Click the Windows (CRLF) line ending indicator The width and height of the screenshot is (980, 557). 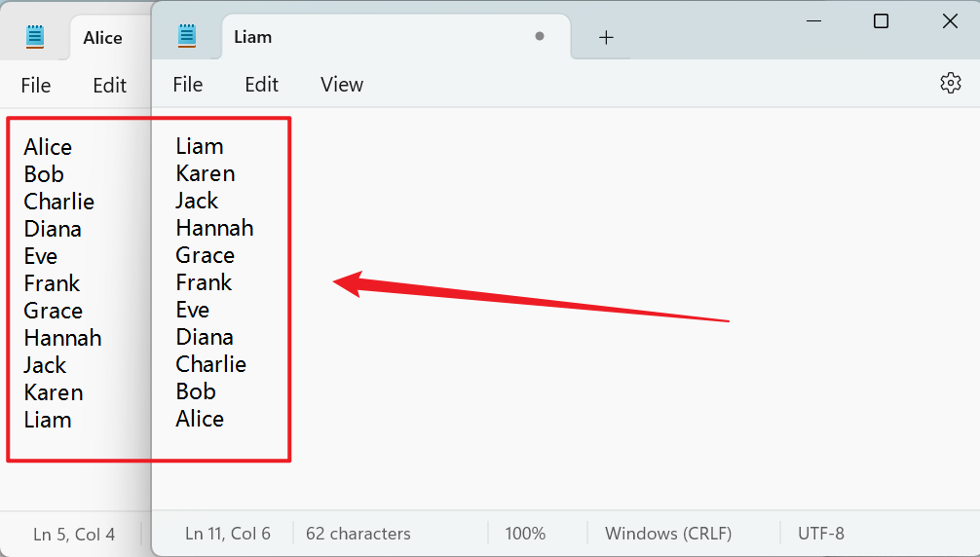[668, 534]
